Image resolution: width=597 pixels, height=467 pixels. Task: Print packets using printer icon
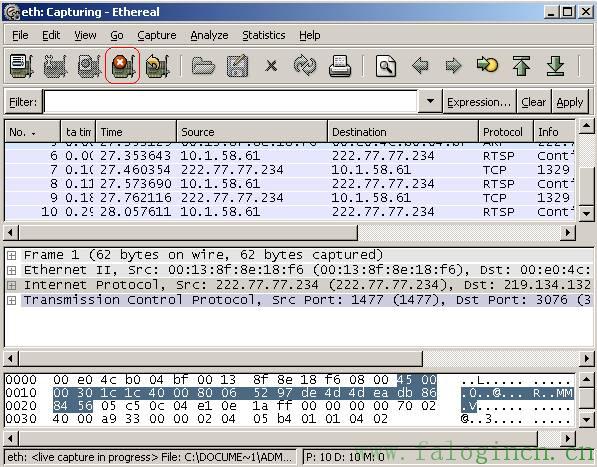click(340, 65)
